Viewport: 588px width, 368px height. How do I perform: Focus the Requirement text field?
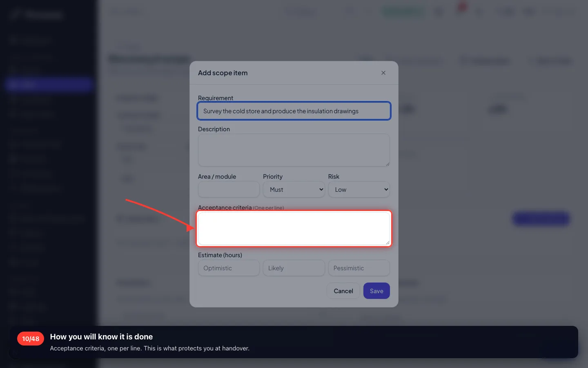(294, 111)
